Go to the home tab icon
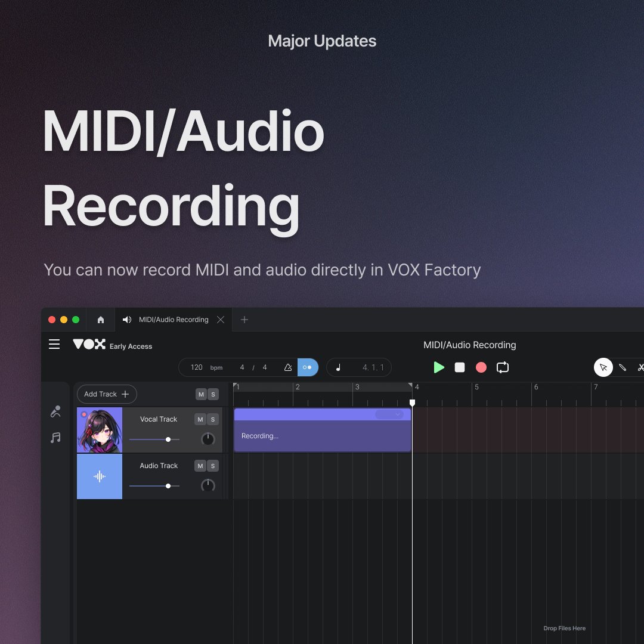This screenshot has height=644, width=644. (x=101, y=320)
